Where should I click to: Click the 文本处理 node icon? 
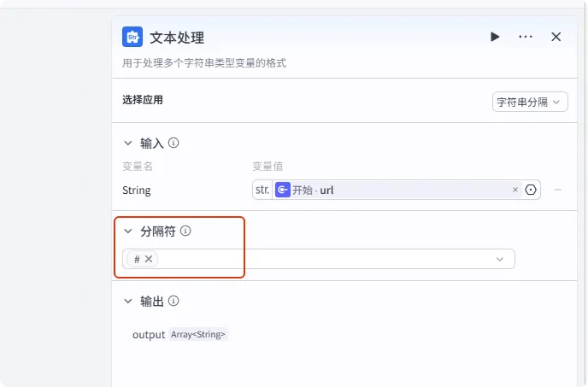[132, 37]
